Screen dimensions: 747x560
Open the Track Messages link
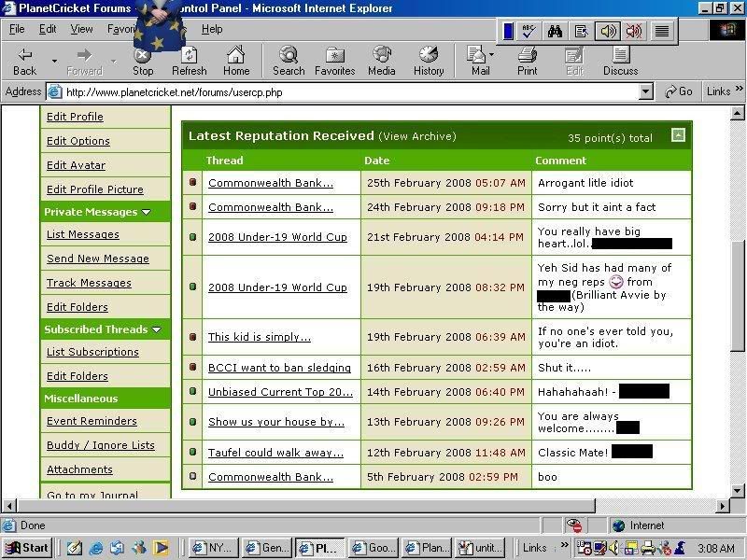coord(89,283)
